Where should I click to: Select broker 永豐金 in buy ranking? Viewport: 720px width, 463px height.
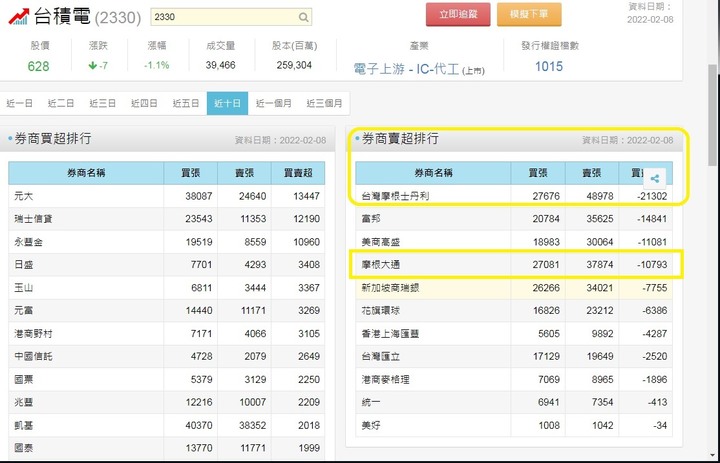tap(28, 242)
